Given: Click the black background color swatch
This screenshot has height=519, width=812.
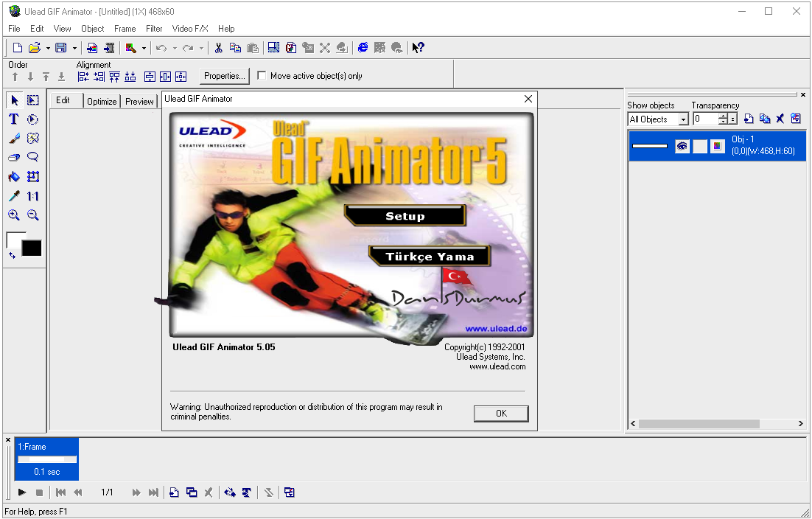Looking at the screenshot, I should (32, 248).
